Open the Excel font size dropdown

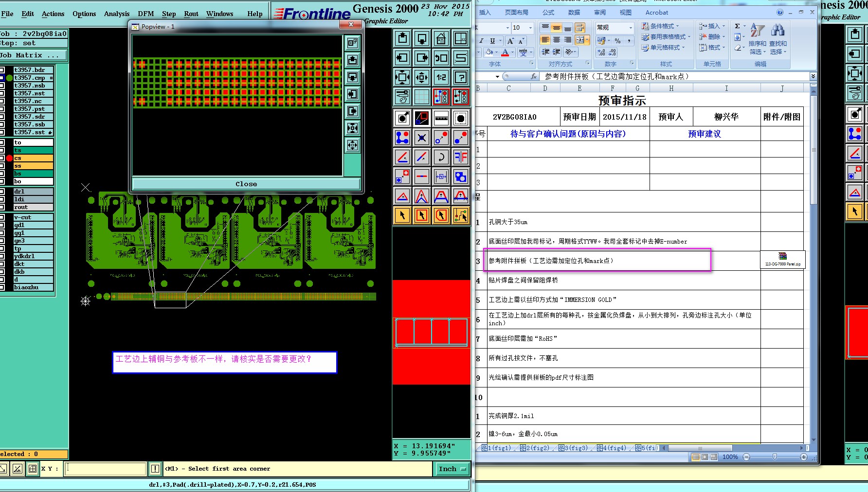530,28
